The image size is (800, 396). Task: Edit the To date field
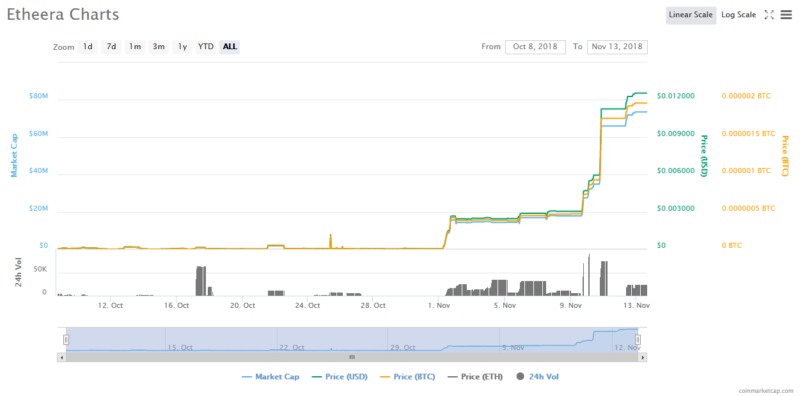click(x=617, y=47)
